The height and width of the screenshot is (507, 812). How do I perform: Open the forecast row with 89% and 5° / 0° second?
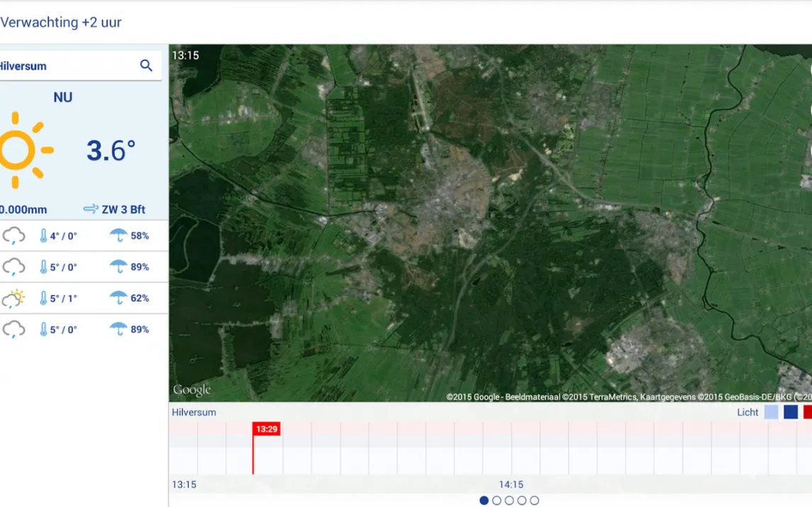tap(84, 267)
